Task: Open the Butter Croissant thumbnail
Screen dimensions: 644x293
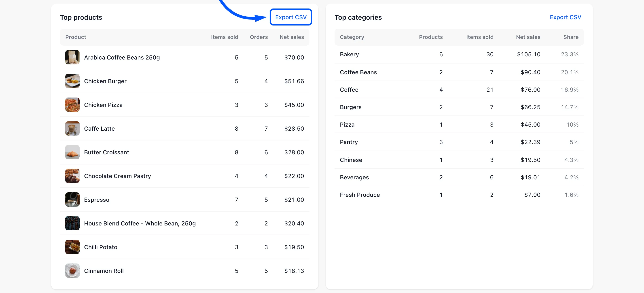Action: point(72,152)
